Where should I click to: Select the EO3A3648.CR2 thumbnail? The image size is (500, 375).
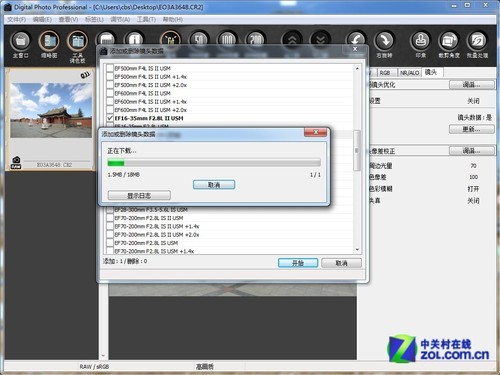click(x=51, y=120)
